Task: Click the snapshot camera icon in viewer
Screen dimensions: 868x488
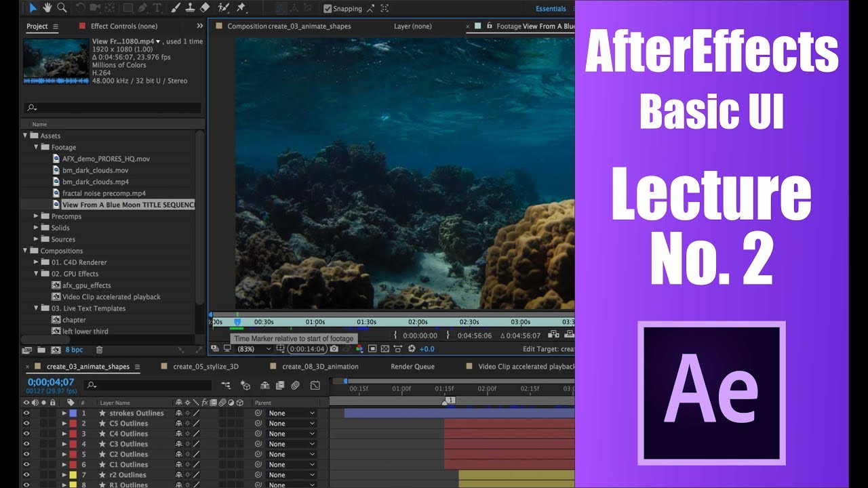Action: [x=334, y=349]
